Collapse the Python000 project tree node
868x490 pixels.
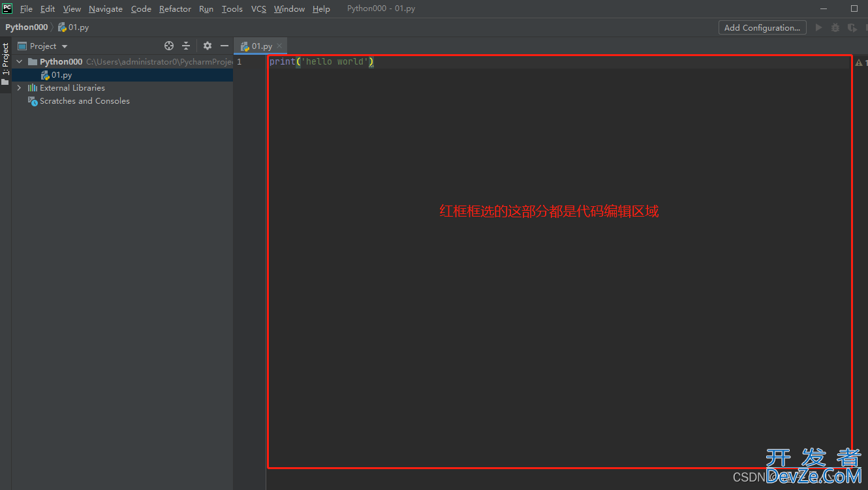click(x=19, y=61)
